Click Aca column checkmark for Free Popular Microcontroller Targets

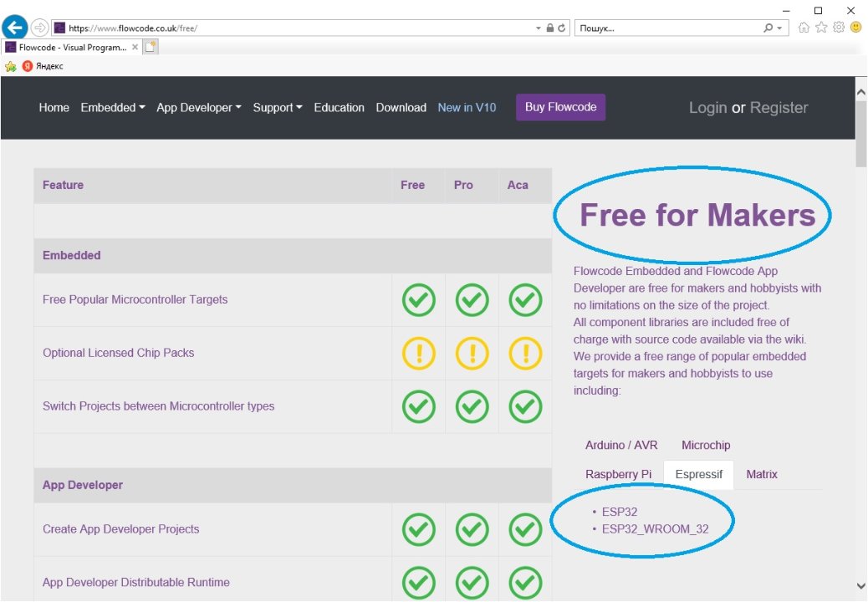click(x=525, y=300)
